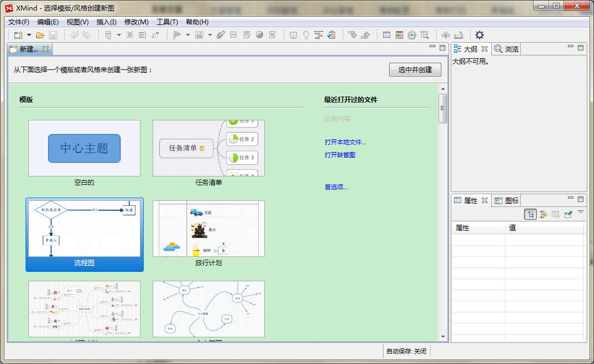This screenshot has height=364, width=594.
Task: Open the 插入(I) menu
Action: (x=107, y=22)
